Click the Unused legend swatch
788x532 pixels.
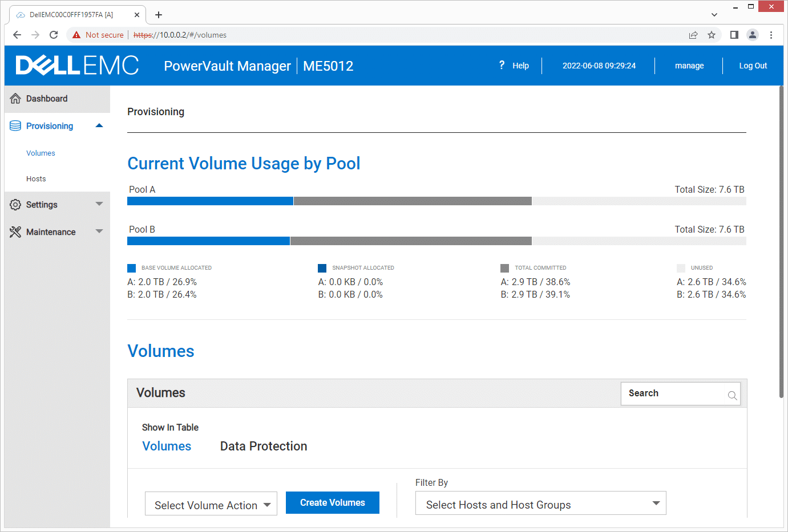pyautogui.click(x=681, y=268)
